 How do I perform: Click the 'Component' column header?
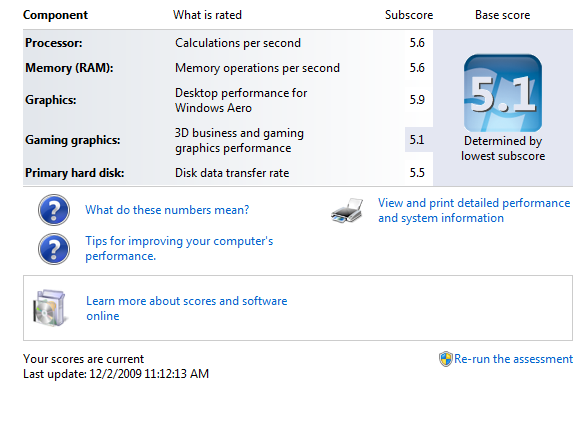click(55, 15)
